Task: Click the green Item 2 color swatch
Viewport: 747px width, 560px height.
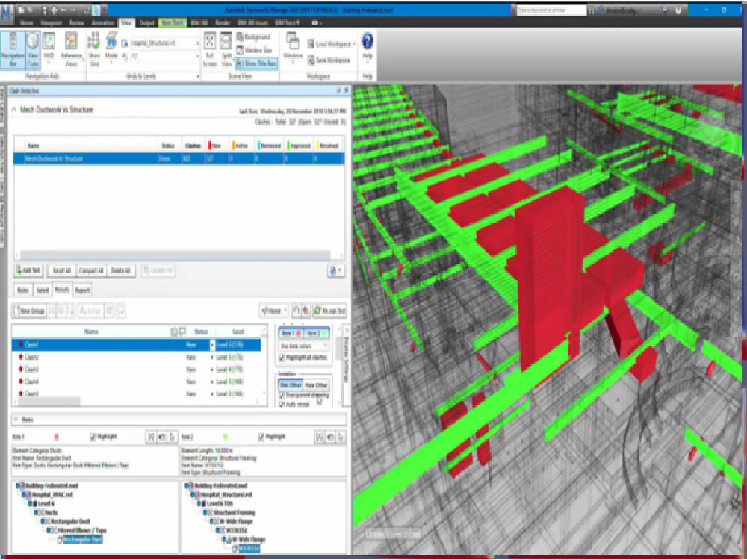Action: coord(226,437)
